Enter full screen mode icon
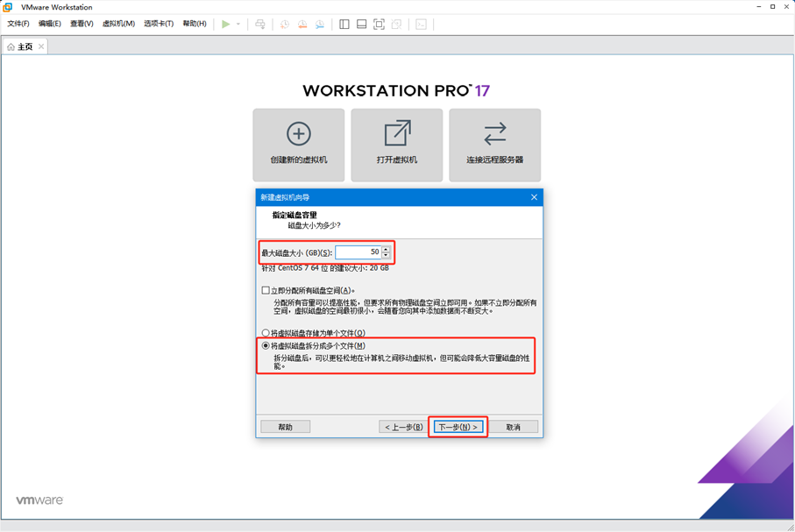Viewport: 795px width, 532px height. point(379,24)
